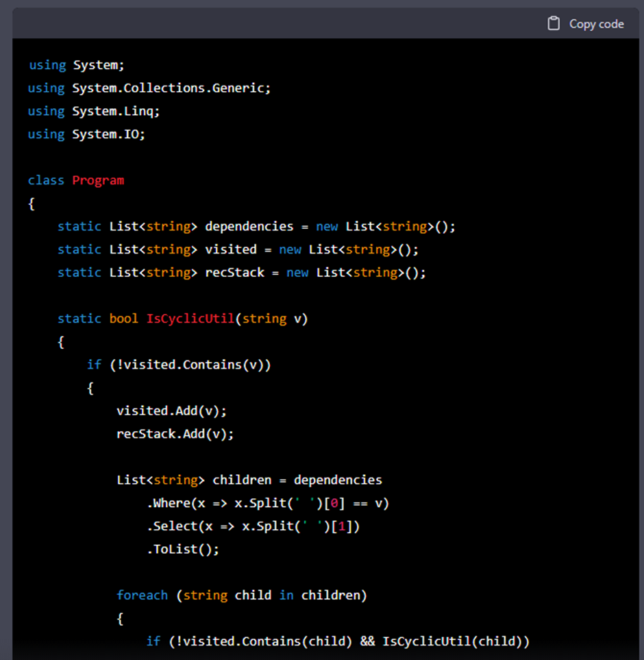The width and height of the screenshot is (644, 660).
Task: Click the 'using System.IO;' line
Action: coord(86,134)
